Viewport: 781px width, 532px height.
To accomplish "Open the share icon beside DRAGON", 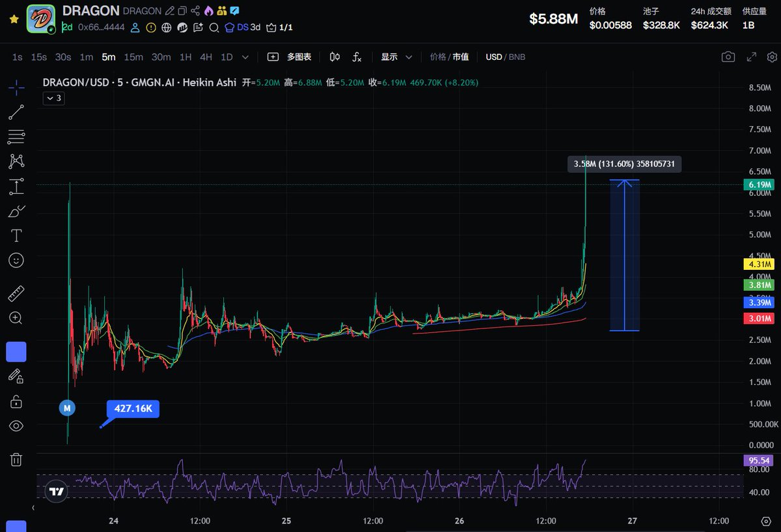I will pyautogui.click(x=195, y=11).
